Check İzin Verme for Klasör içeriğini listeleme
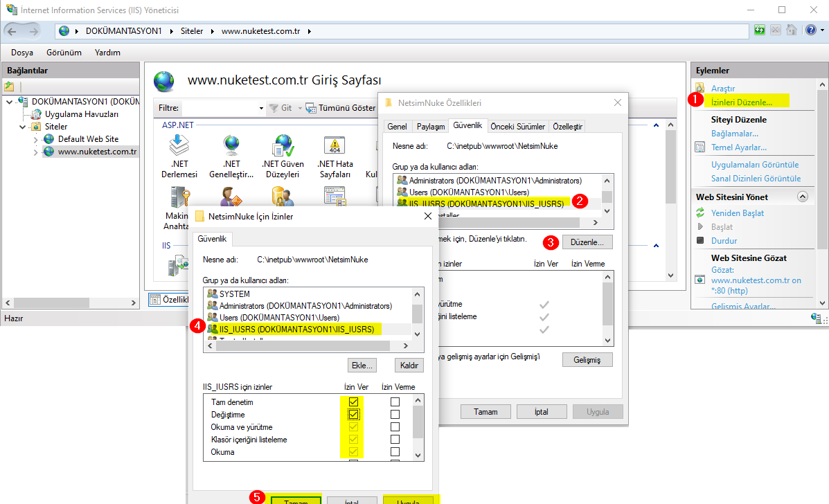 pos(395,440)
